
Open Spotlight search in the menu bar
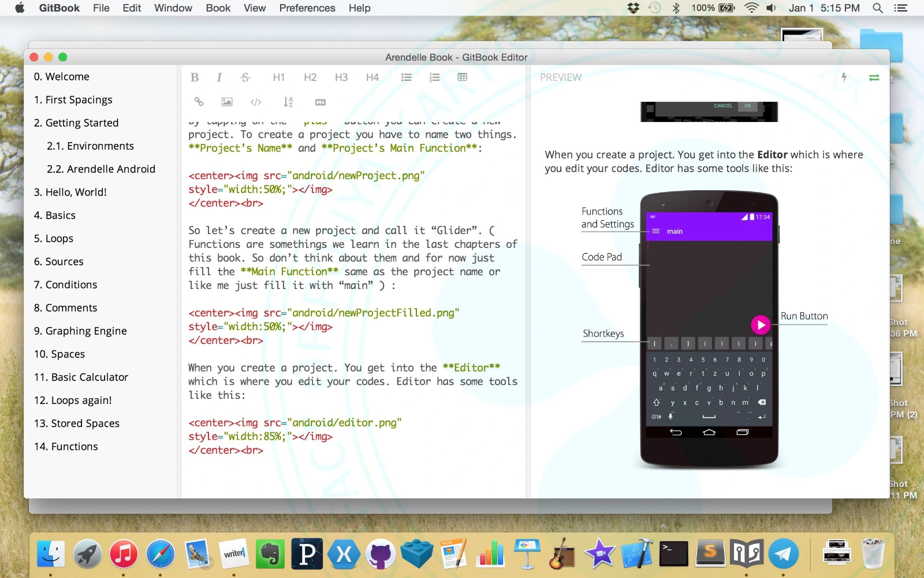click(x=878, y=8)
